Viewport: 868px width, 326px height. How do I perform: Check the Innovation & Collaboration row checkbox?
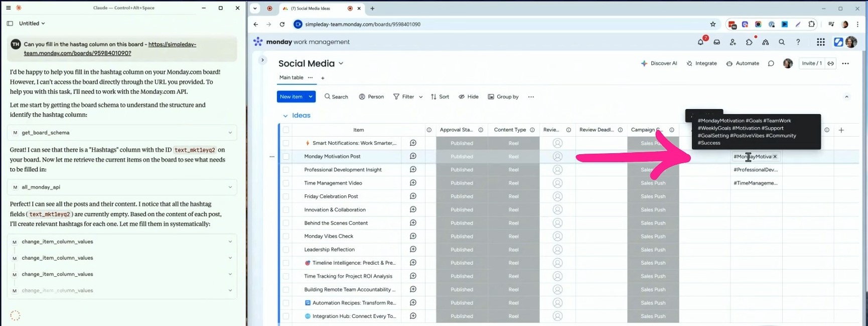coord(286,209)
